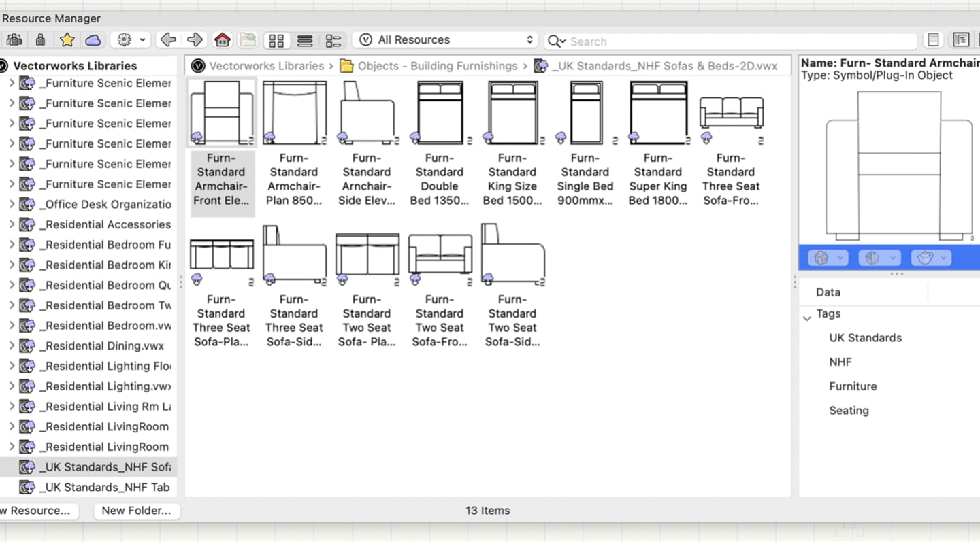Image resolution: width=980 pixels, height=544 pixels.
Task: Click the yellow star favorites icon
Action: pos(67,40)
